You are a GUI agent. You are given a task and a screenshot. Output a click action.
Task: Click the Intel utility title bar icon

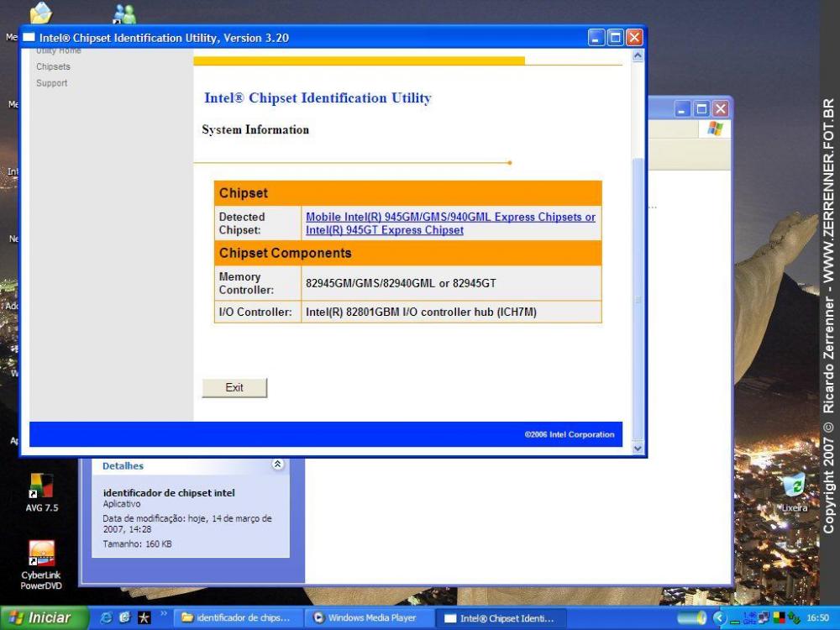point(29,38)
